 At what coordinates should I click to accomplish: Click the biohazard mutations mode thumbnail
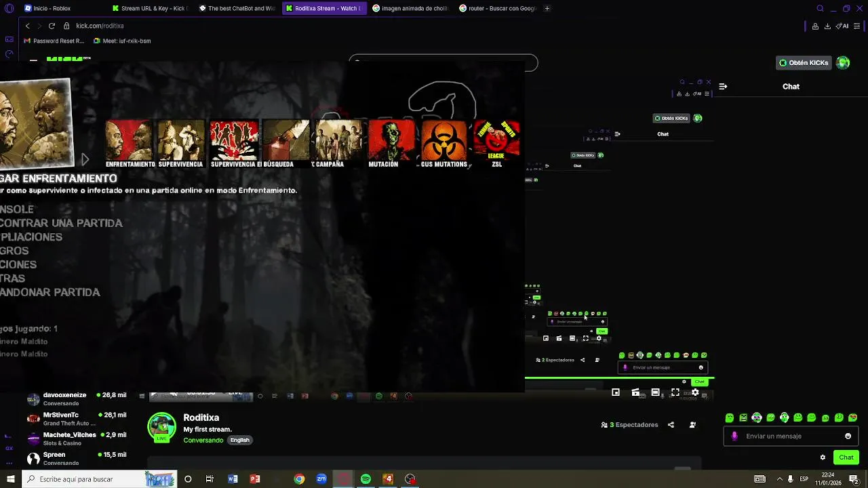coord(444,144)
